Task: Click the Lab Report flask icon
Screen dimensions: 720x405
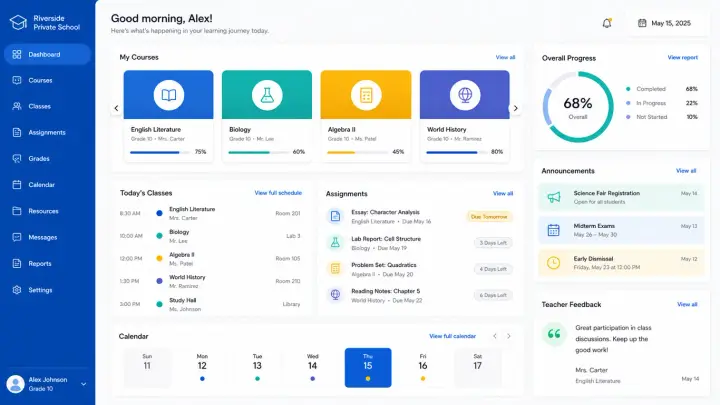Action: pos(335,243)
